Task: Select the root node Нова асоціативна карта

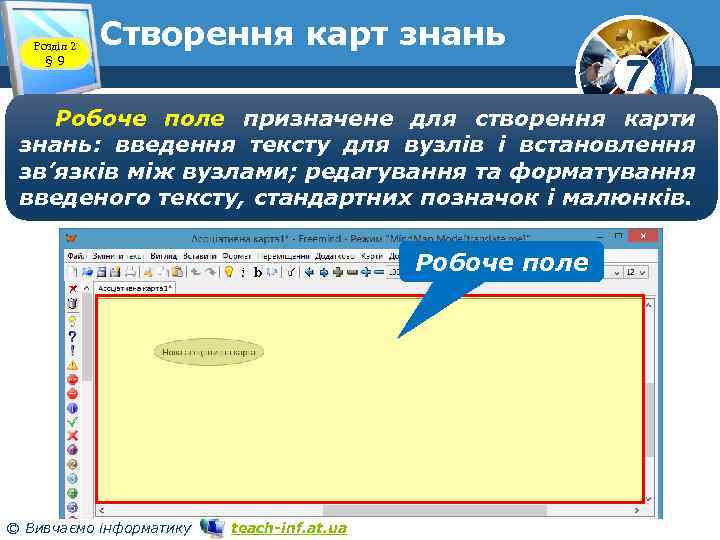Action: pos(208,352)
